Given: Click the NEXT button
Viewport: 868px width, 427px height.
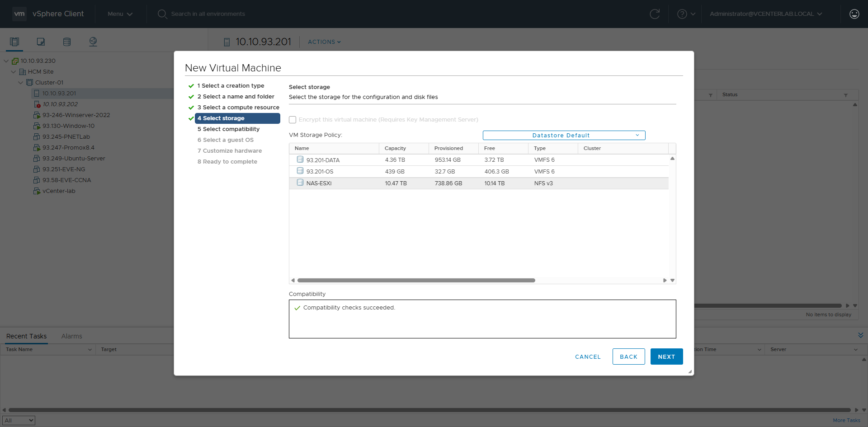Looking at the screenshot, I should pos(666,357).
